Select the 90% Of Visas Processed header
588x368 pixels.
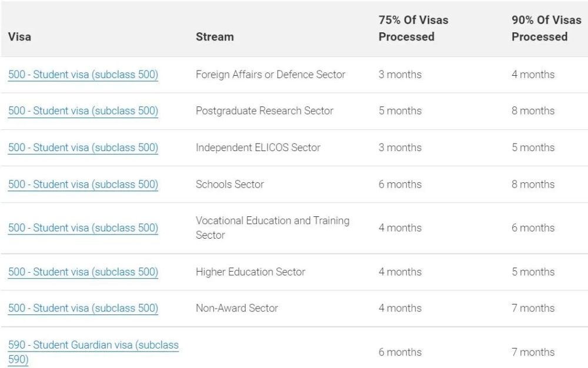click(x=546, y=28)
